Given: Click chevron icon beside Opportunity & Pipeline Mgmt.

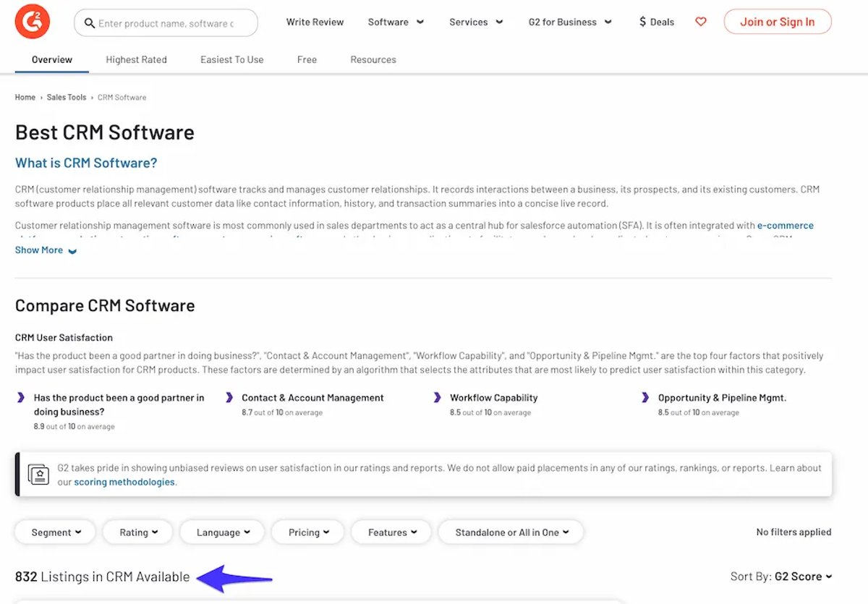Looking at the screenshot, I should (x=645, y=397).
